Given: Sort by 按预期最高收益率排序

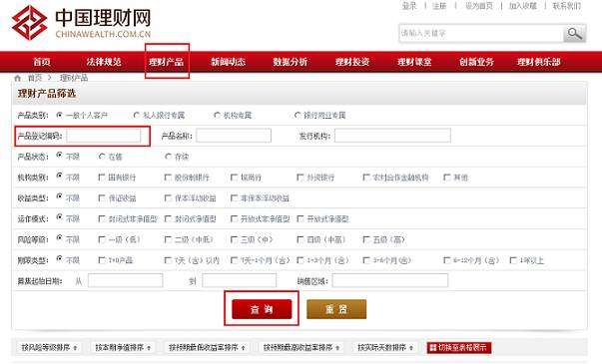Looking at the screenshot, I should [301, 347].
